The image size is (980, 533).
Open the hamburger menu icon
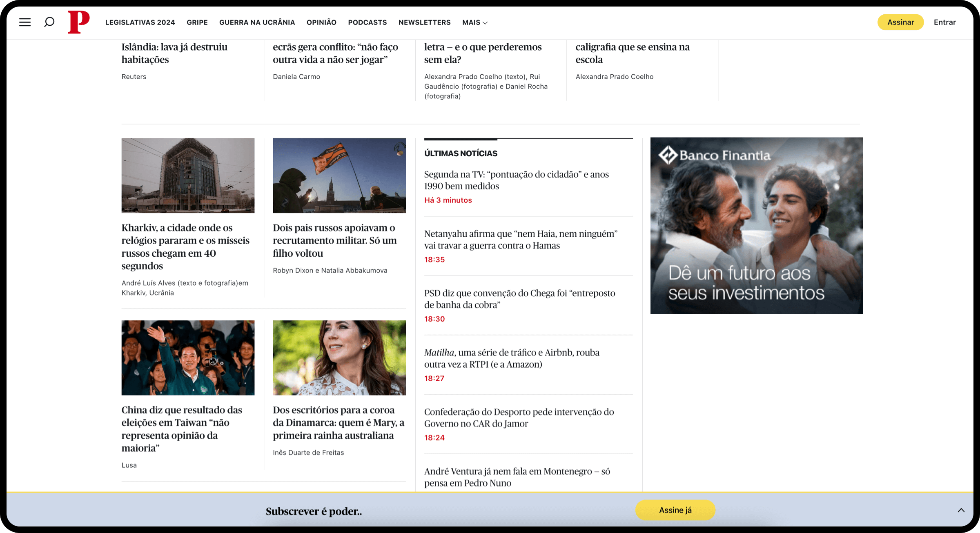(x=25, y=22)
